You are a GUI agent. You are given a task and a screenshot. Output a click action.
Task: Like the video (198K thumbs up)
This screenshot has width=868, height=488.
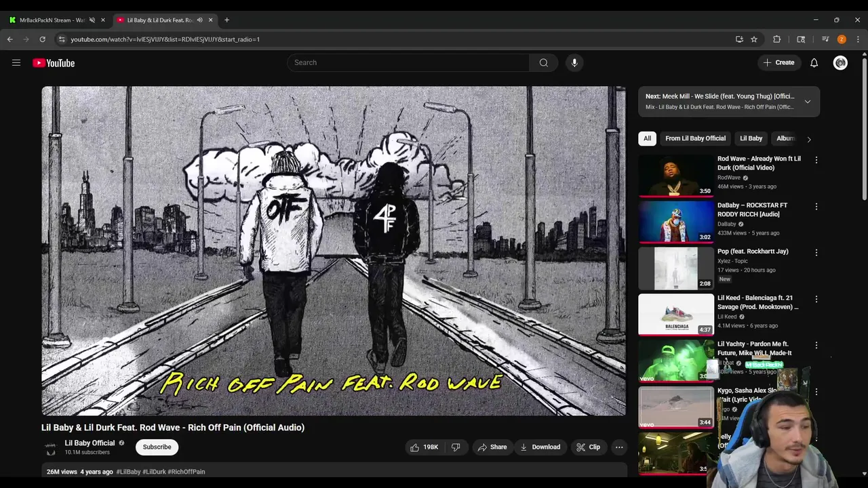pos(424,447)
